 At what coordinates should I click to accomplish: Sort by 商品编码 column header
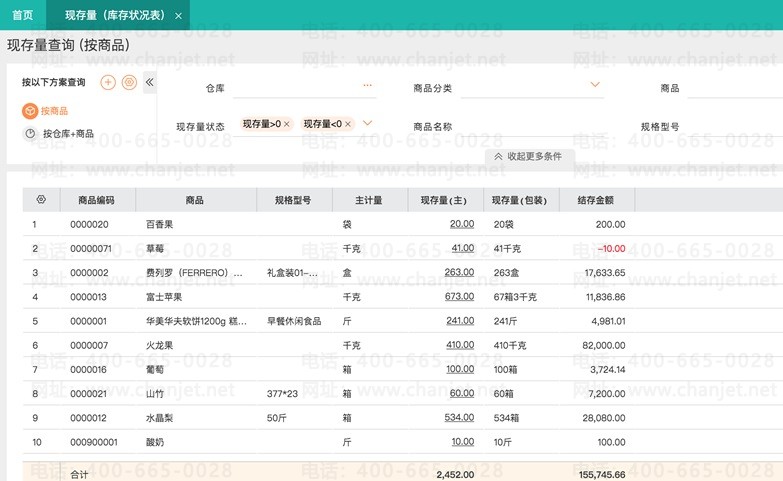97,200
